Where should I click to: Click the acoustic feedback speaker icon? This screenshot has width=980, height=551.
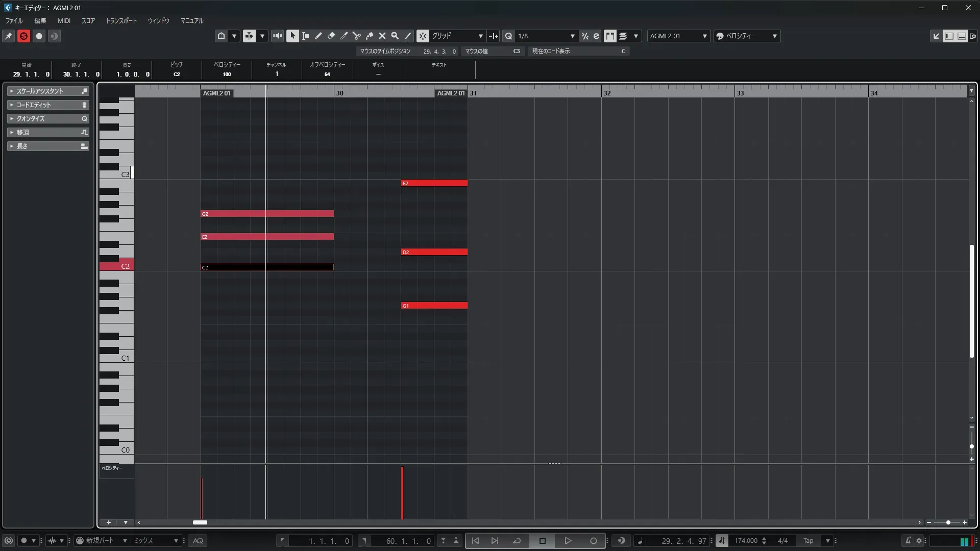pos(277,36)
